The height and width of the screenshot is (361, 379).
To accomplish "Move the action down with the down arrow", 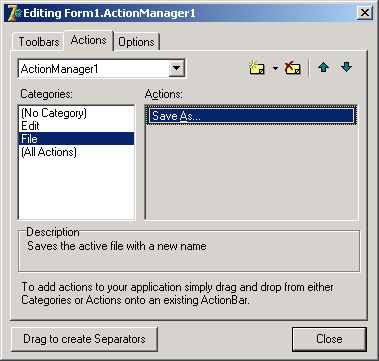I will 347,68.
